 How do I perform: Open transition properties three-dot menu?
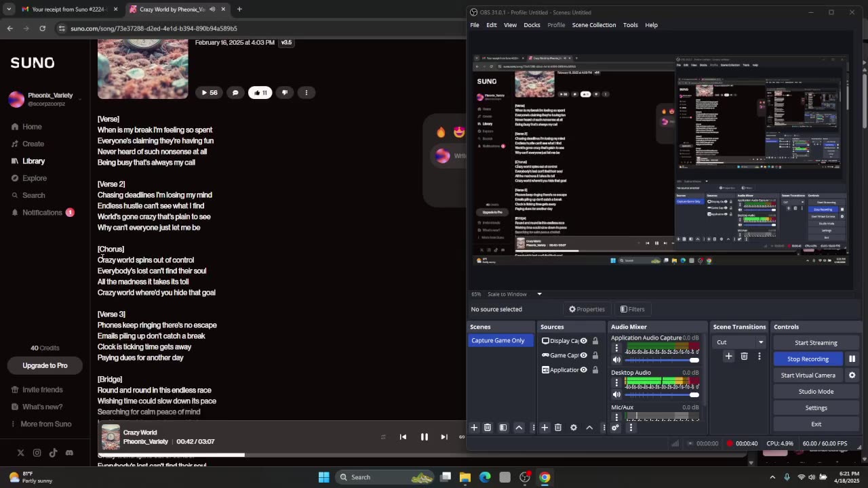coord(759,356)
